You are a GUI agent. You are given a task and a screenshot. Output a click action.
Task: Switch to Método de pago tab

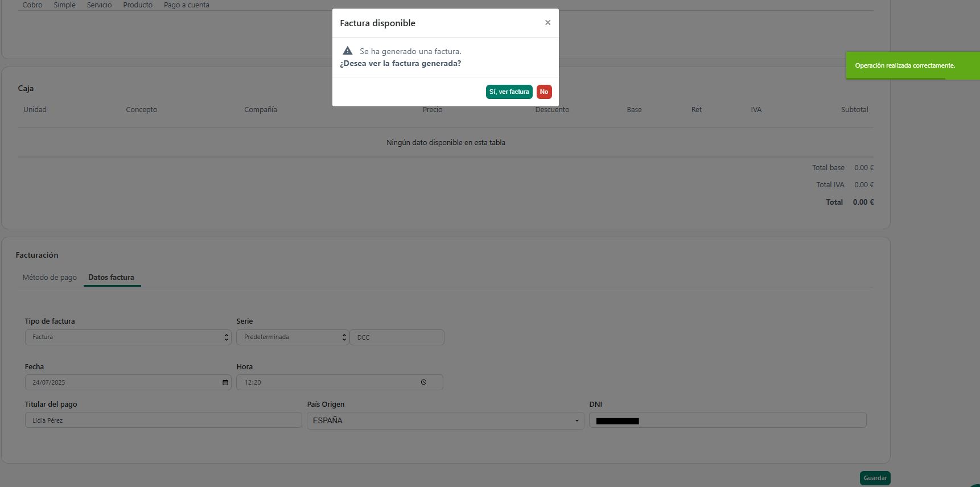[x=50, y=278]
